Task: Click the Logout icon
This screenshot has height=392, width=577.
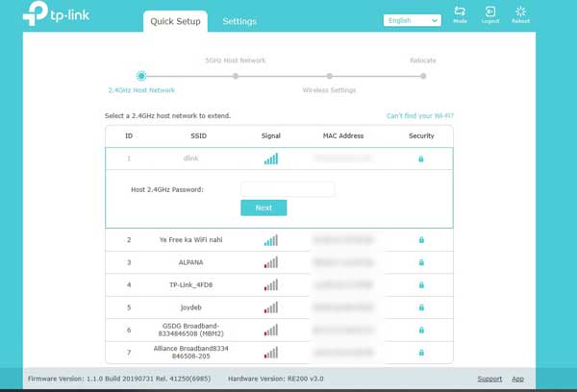Action: pyautogui.click(x=490, y=14)
